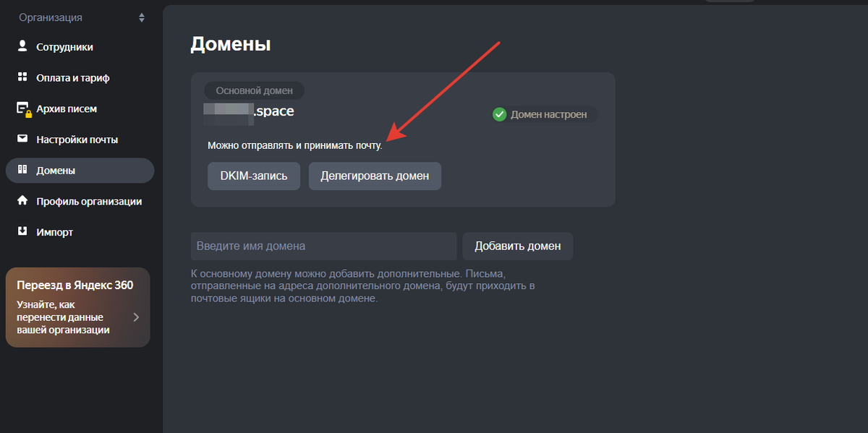
Task: Focus the Введите имя домена field
Action: point(324,246)
